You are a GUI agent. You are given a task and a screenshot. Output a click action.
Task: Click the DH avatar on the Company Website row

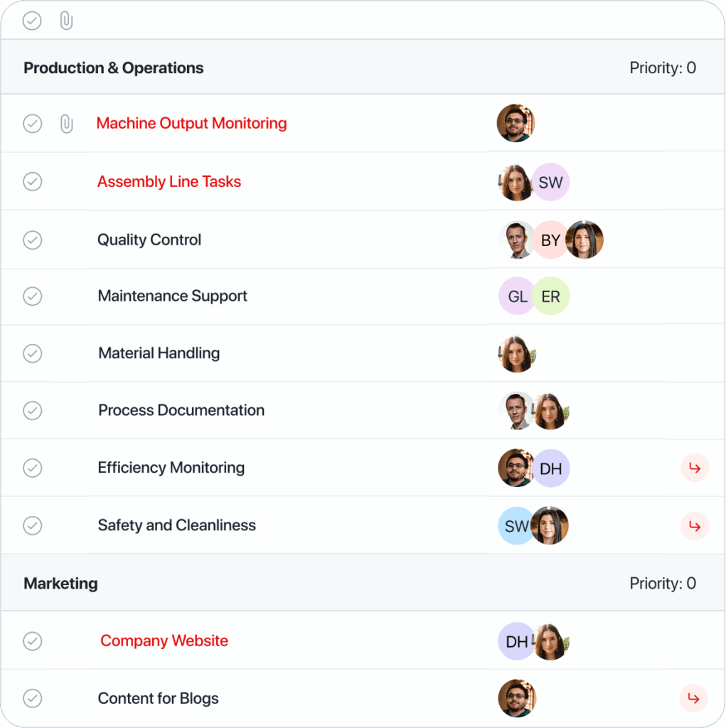pyautogui.click(x=517, y=641)
